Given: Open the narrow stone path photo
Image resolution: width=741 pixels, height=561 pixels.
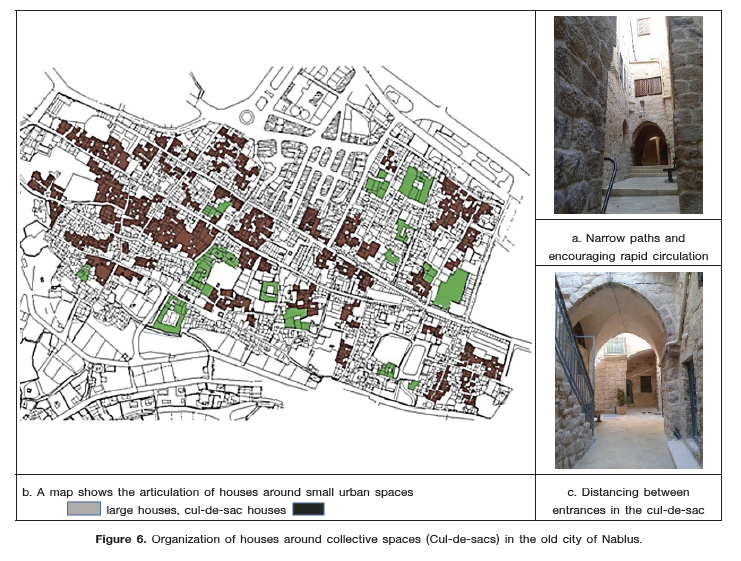Looking at the screenshot, I should [628, 115].
